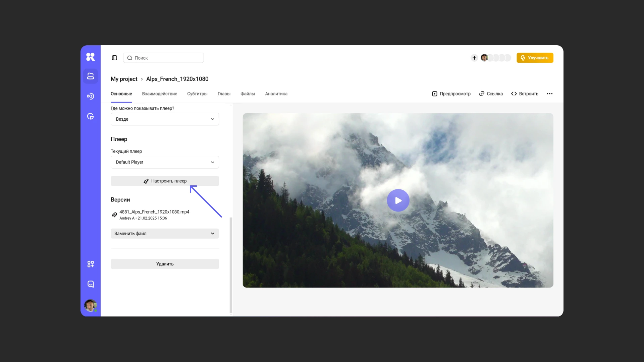Open the Default Player dropdown
This screenshot has width=644, height=362.
165,162
